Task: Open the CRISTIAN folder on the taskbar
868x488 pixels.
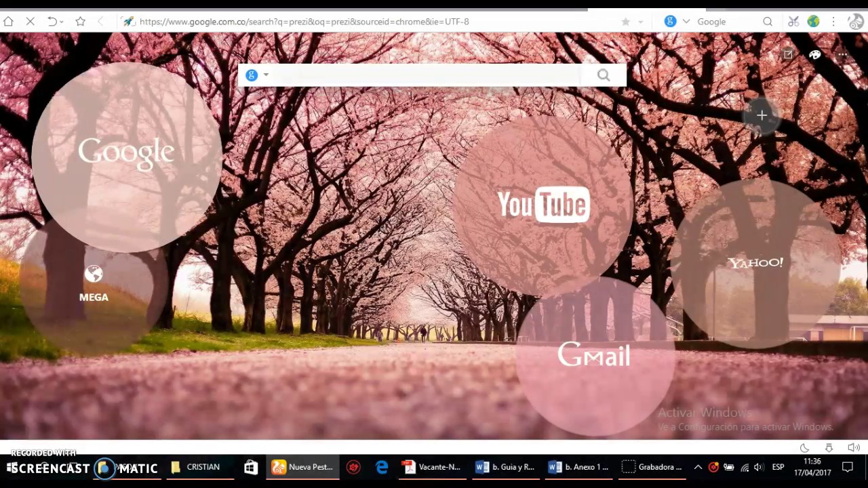Action: 199,467
